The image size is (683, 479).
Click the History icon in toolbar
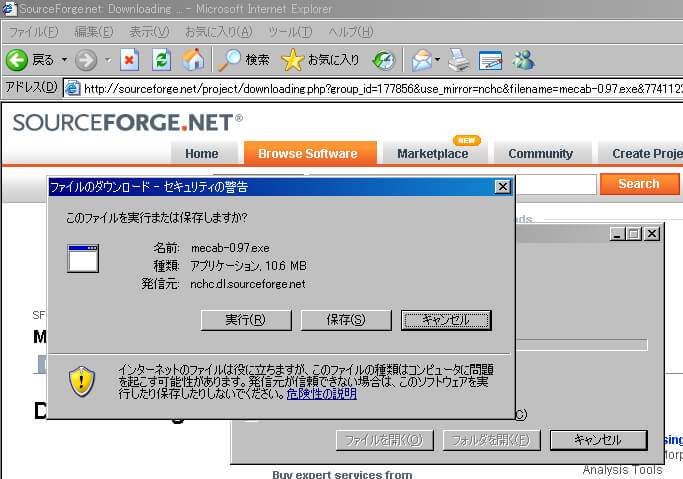384,60
